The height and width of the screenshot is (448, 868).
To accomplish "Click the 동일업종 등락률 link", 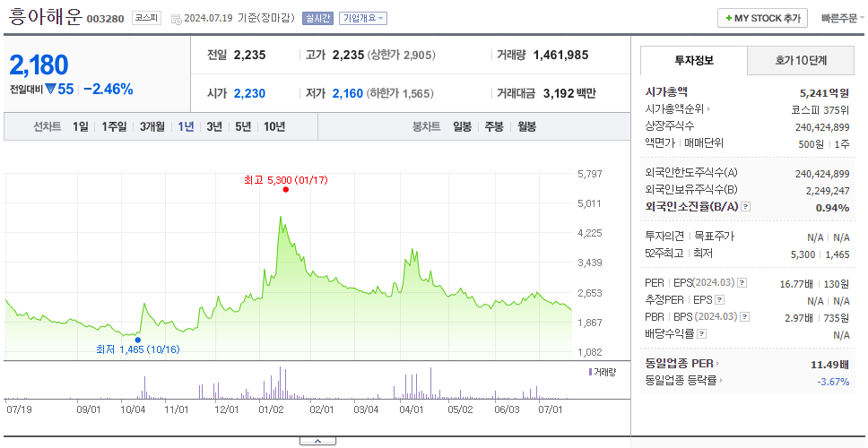I will point(681,381).
